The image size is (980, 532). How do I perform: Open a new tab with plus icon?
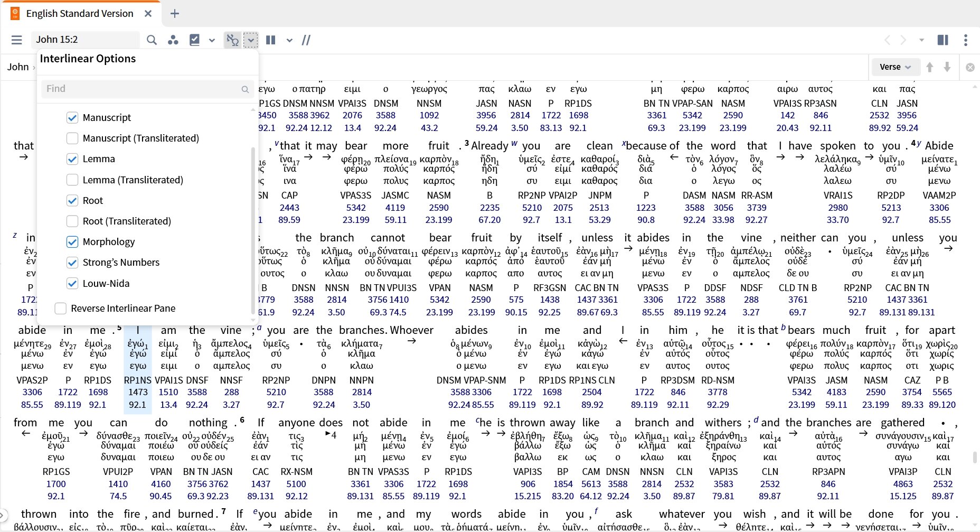point(175,14)
